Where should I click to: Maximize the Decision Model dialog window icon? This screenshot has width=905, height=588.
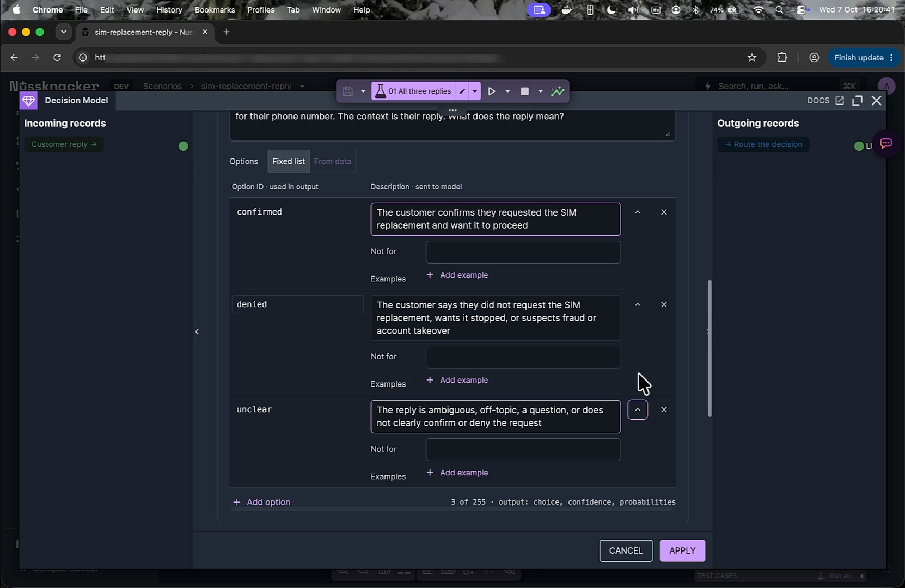[x=857, y=101]
